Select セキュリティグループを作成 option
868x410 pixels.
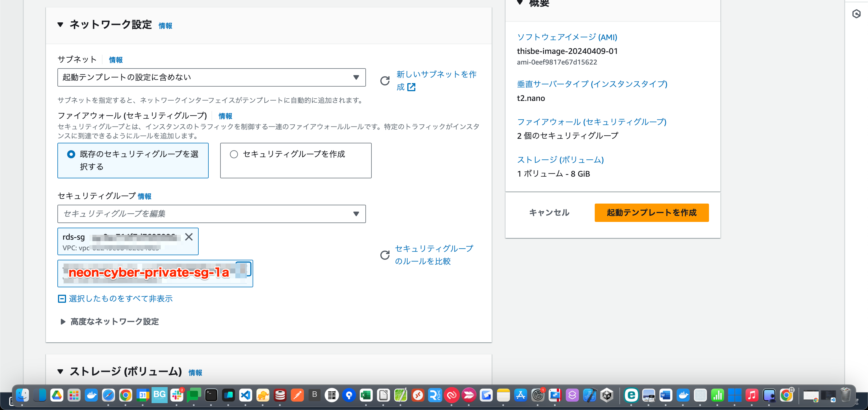click(x=234, y=154)
